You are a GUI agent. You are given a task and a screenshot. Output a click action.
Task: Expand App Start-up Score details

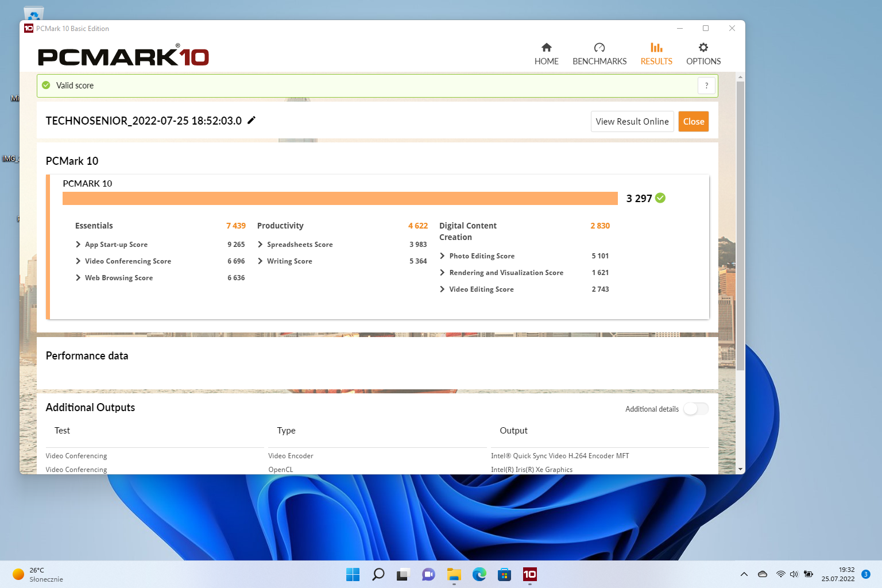[78, 245]
